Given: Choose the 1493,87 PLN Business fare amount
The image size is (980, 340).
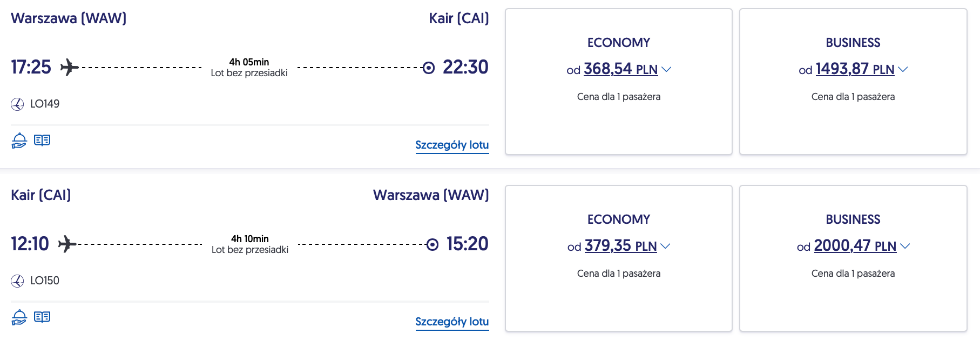Looking at the screenshot, I should (855, 69).
